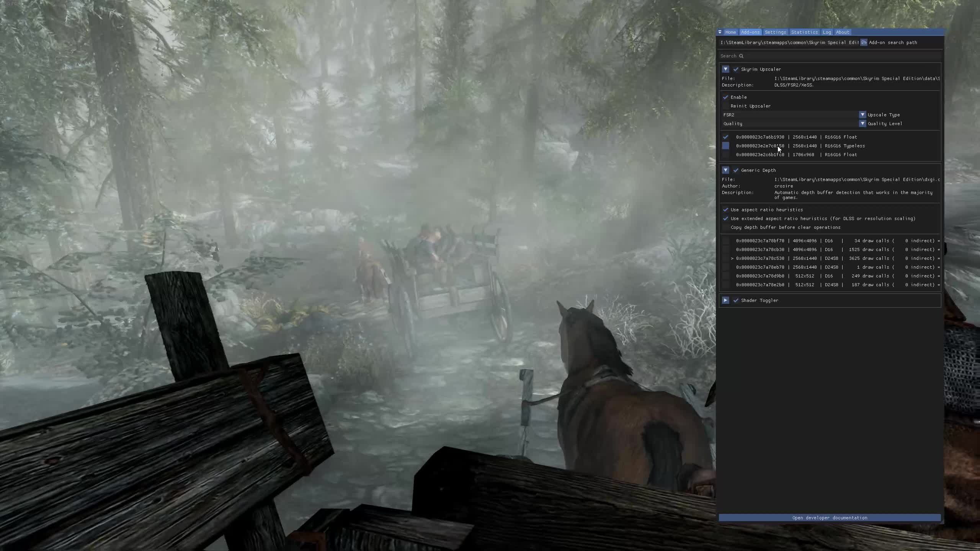The height and width of the screenshot is (551, 980).
Task: Click Open developer documentation
Action: click(829, 517)
